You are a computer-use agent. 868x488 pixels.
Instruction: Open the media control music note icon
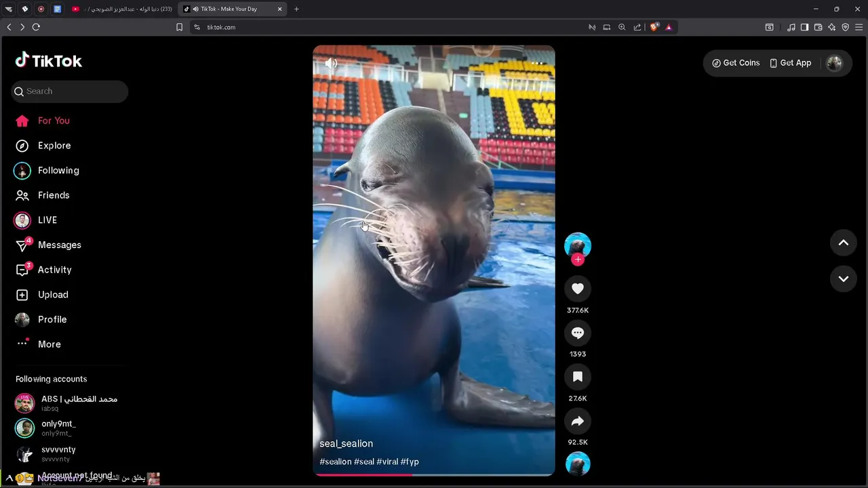[x=791, y=27]
